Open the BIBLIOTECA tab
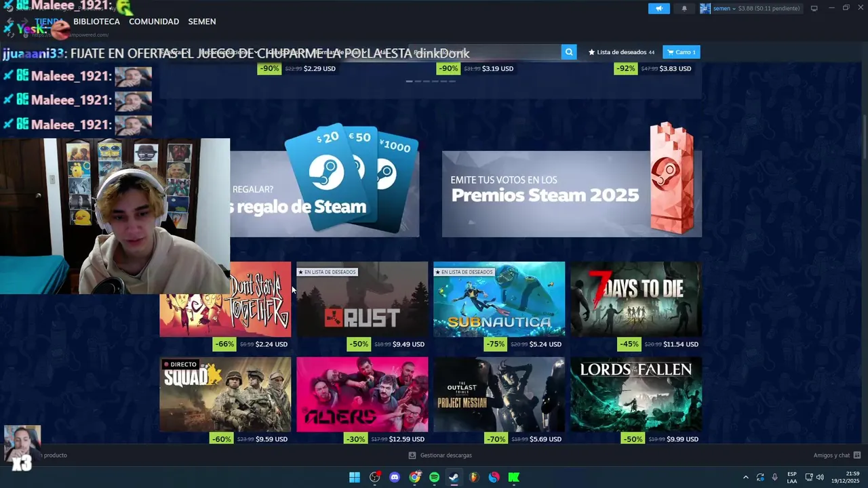 click(x=96, y=22)
